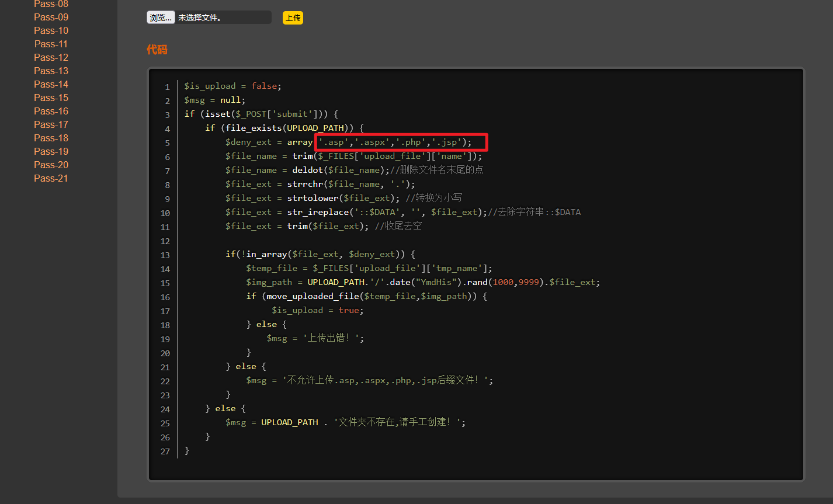833x504 pixels.
Task: Click line number 27 in the gutter
Action: tap(165, 451)
